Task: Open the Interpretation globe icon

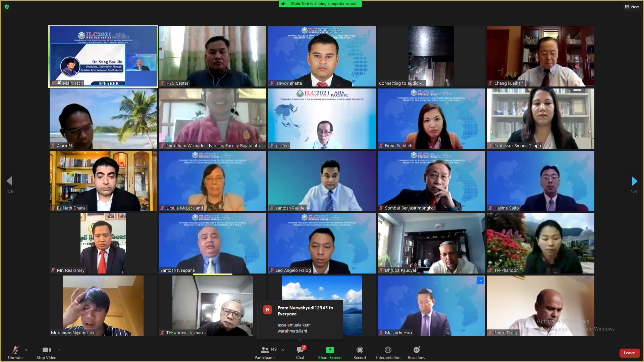Action: 388,350
